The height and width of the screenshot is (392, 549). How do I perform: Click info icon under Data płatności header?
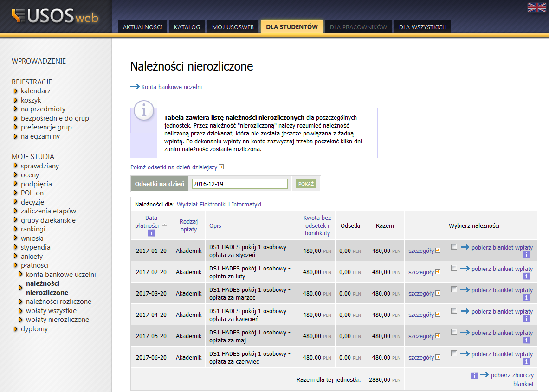tap(151, 233)
